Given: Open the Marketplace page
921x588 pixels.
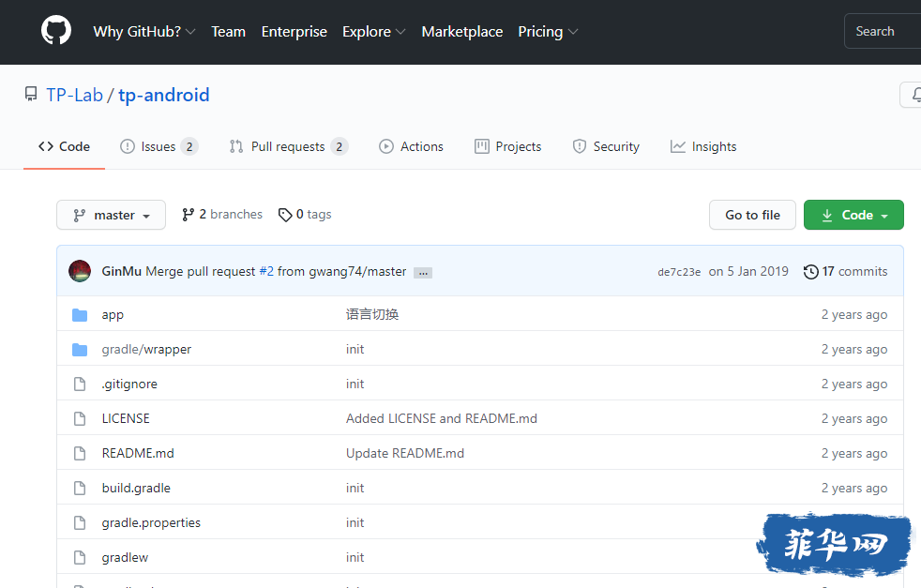Looking at the screenshot, I should tap(462, 32).
